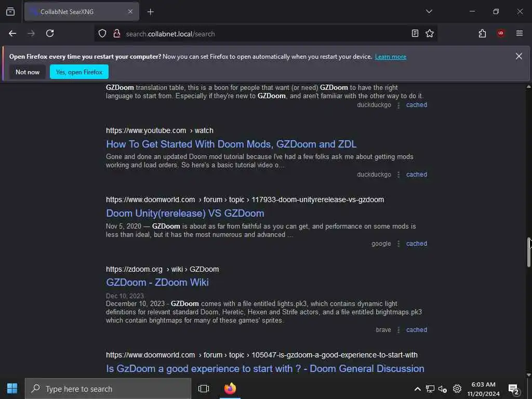Open How To Get Started With Doom Mods result
Screen dimensions: 532x399
pos(231,144)
